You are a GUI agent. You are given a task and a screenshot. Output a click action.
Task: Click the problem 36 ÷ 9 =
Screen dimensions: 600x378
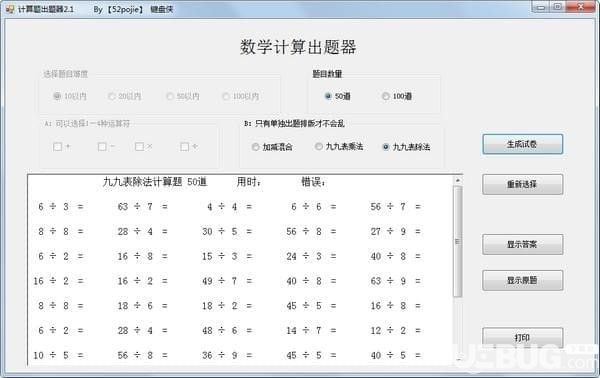click(x=227, y=355)
